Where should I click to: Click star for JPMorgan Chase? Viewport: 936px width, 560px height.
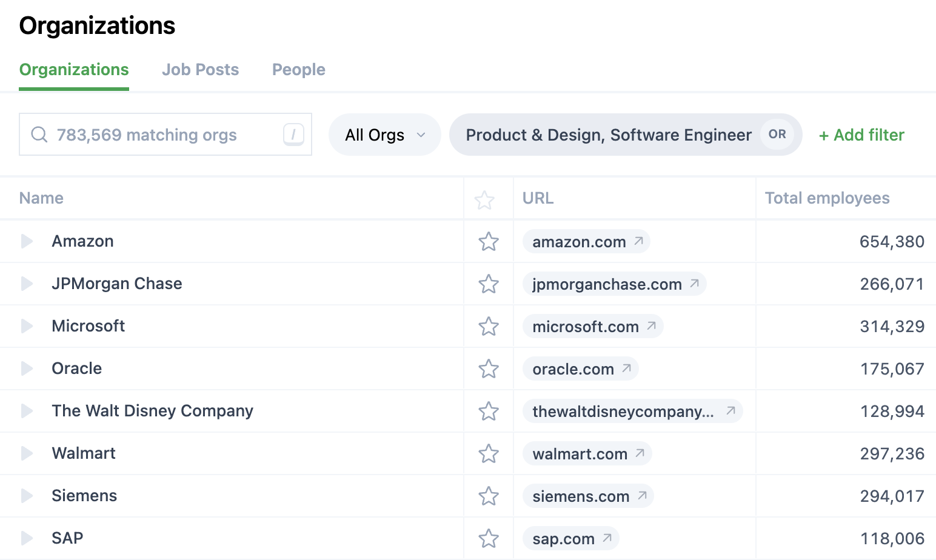point(488,284)
